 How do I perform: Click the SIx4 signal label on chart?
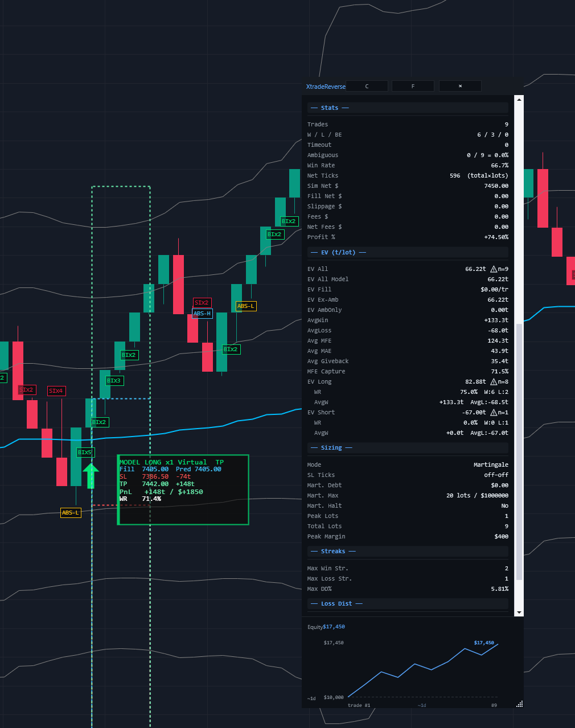tap(56, 390)
